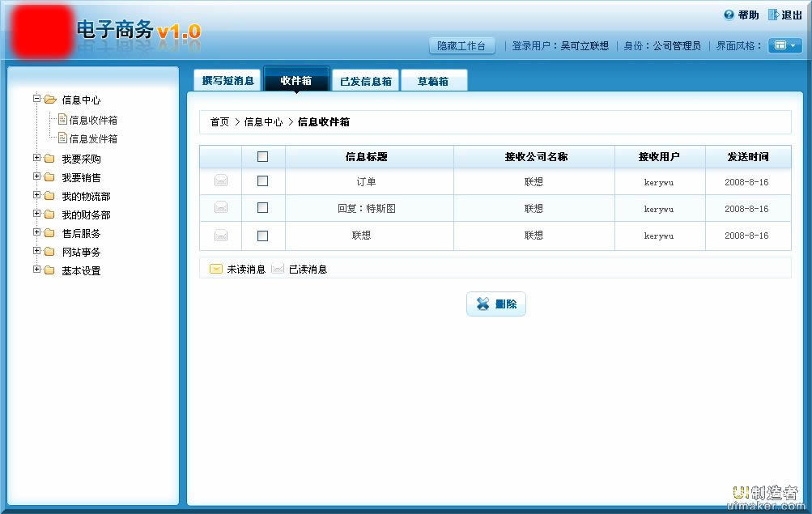Click the 删除 delete button
Viewport: 812px width, 514px height.
tap(496, 304)
